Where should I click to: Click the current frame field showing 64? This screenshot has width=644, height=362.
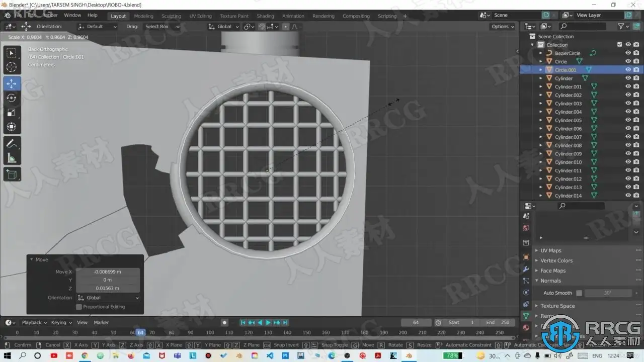click(x=416, y=322)
